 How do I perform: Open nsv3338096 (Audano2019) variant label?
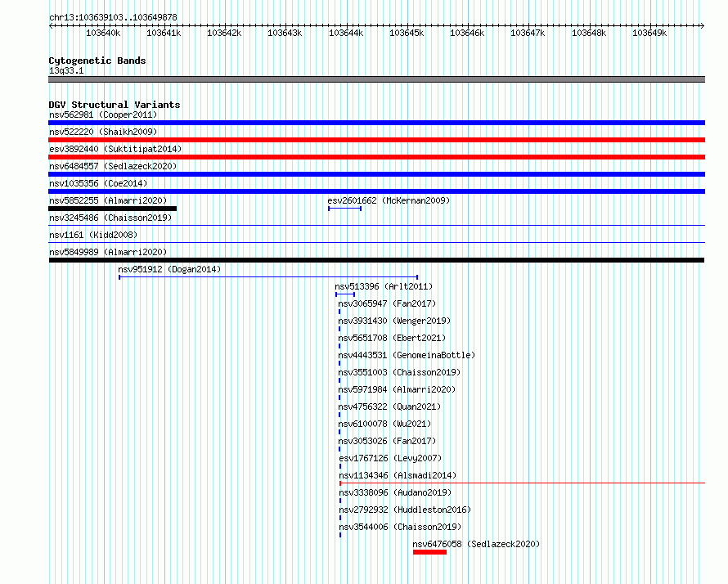tap(395, 492)
